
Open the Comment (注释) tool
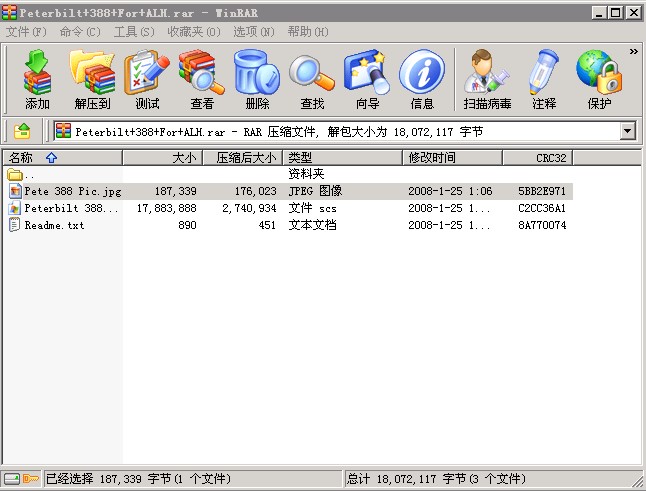pyautogui.click(x=544, y=79)
